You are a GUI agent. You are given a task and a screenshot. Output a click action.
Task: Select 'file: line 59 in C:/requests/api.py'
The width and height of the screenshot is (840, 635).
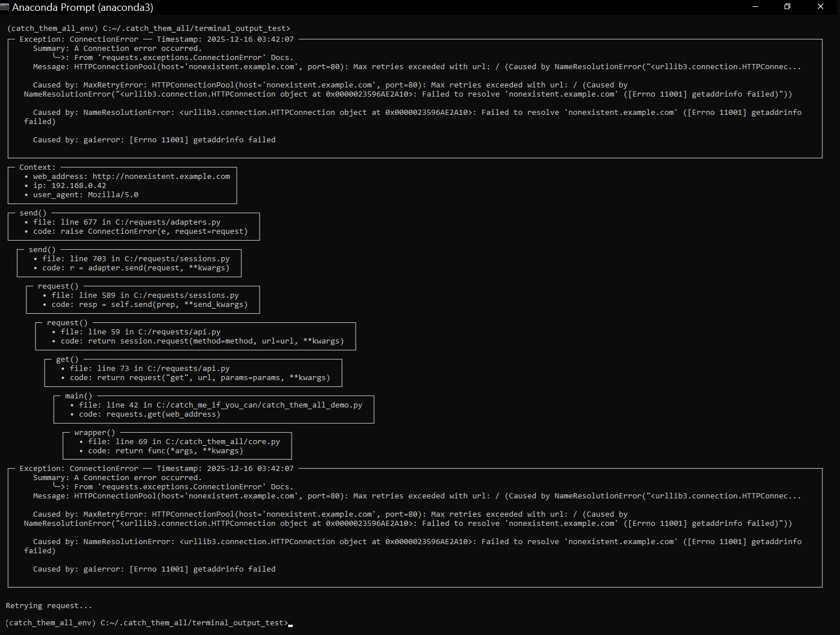[x=137, y=332]
